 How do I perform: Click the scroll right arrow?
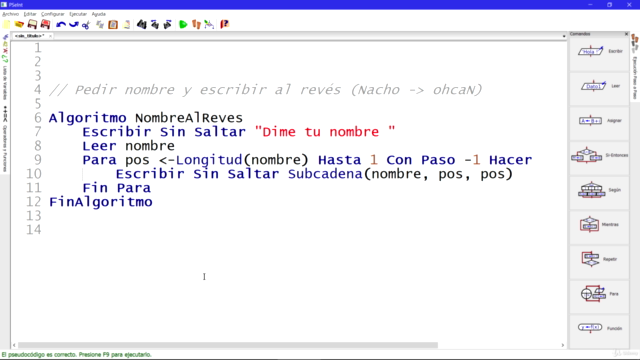tap(563, 345)
